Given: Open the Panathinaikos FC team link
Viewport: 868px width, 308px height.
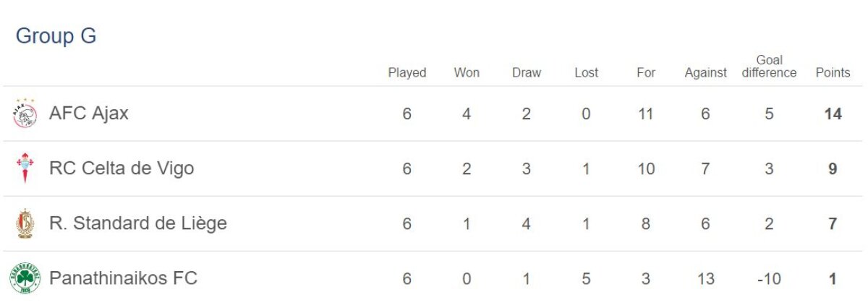Looking at the screenshot, I should click(x=123, y=278).
